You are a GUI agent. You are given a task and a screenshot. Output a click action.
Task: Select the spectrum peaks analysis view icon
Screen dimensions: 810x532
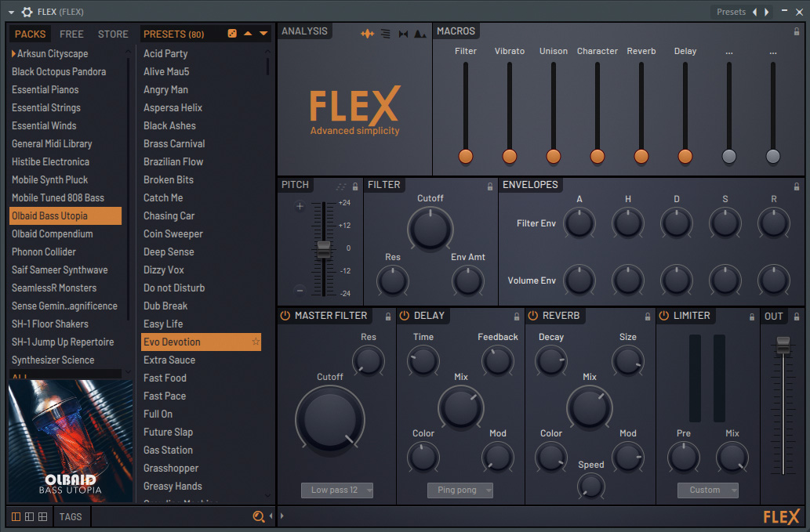(420, 34)
